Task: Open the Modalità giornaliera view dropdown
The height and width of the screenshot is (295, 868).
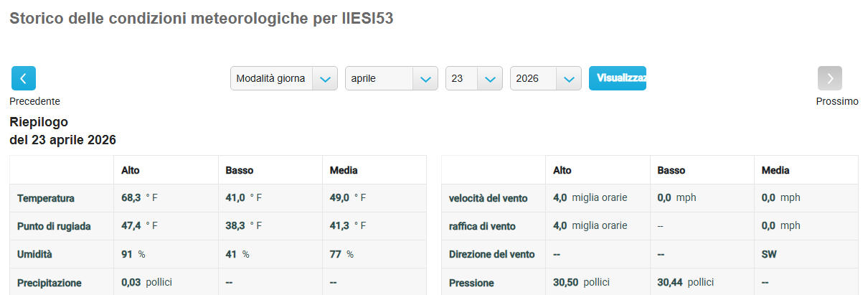Action: tap(283, 78)
